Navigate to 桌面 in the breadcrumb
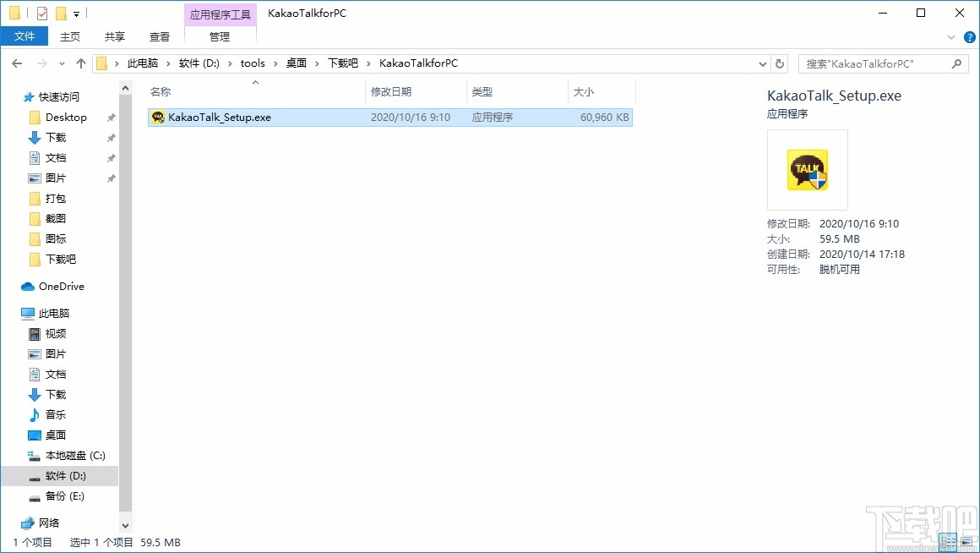980x553 pixels. 297,63
